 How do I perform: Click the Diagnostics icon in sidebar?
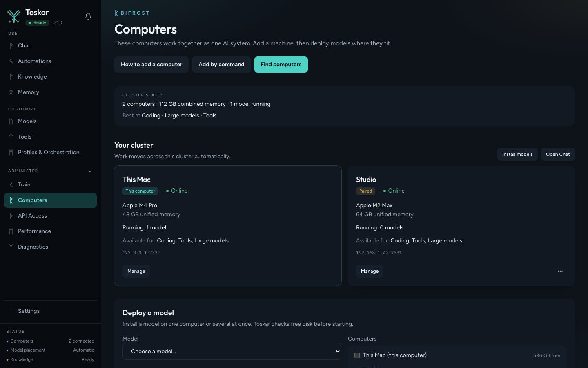click(11, 247)
